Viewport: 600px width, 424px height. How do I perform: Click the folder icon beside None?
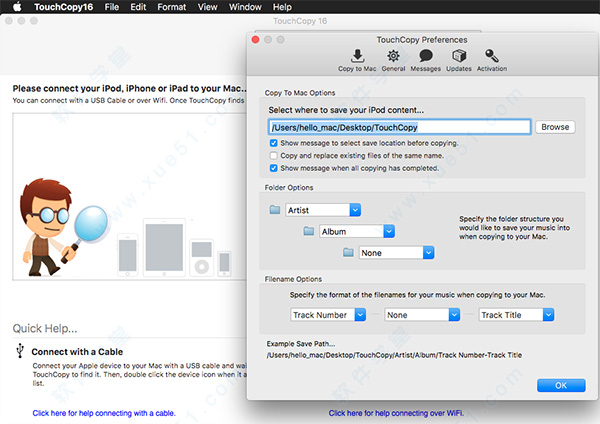(348, 253)
